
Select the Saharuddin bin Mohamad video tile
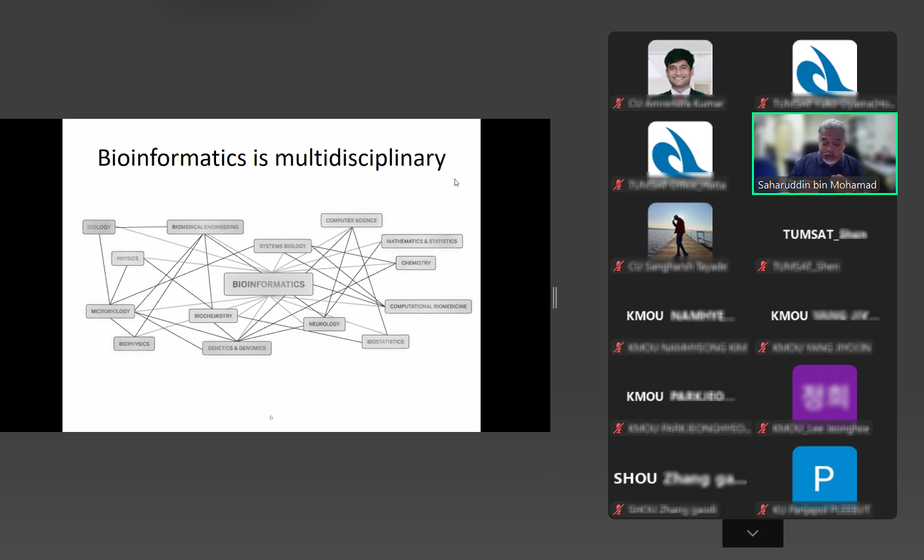click(x=824, y=154)
